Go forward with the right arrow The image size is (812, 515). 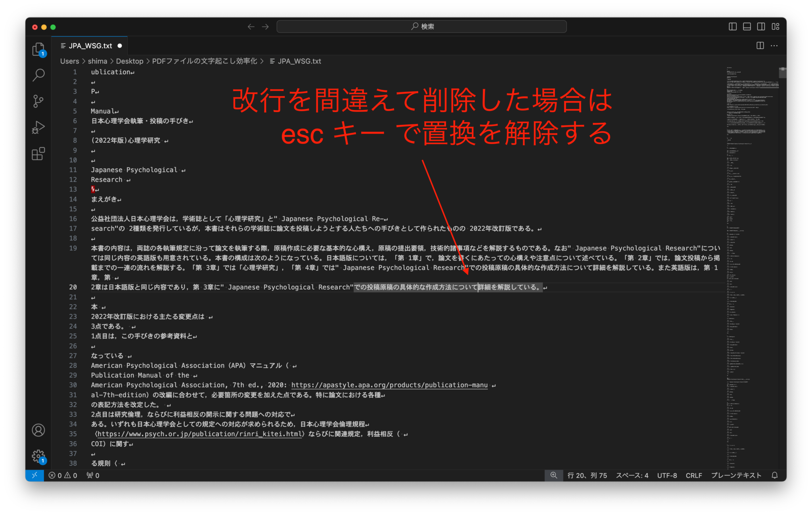point(265,27)
